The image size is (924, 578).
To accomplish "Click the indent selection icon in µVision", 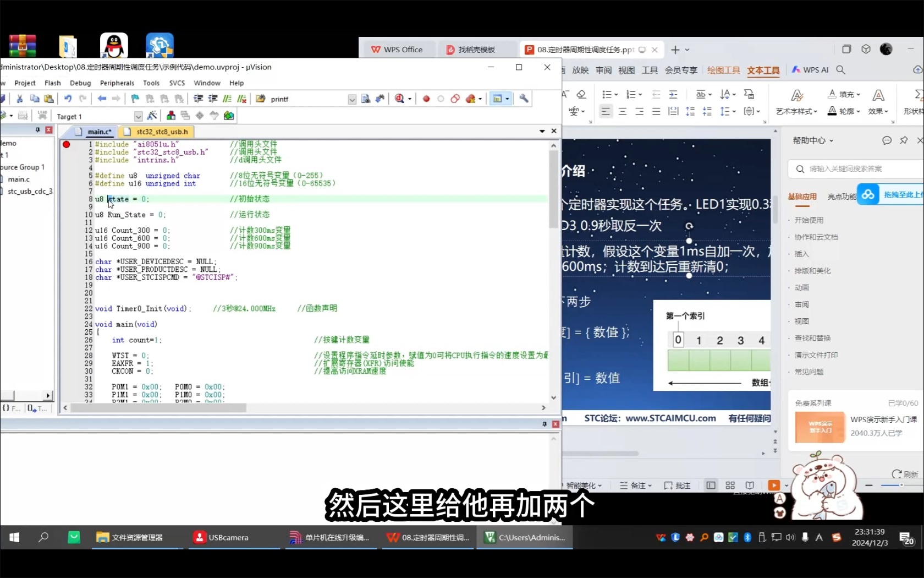I will [199, 99].
